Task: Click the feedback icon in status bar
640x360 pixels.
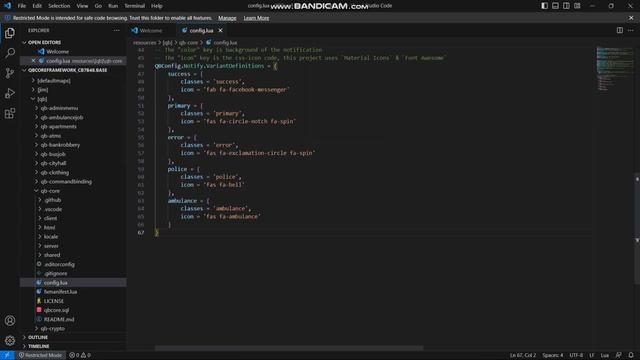Action: [619, 355]
